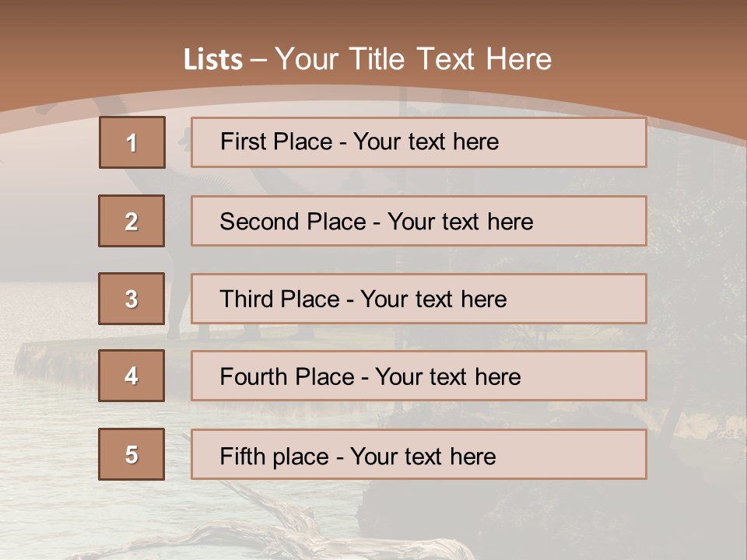Click the driftwood branch in the background
The width and height of the screenshot is (747, 560).
296,529
